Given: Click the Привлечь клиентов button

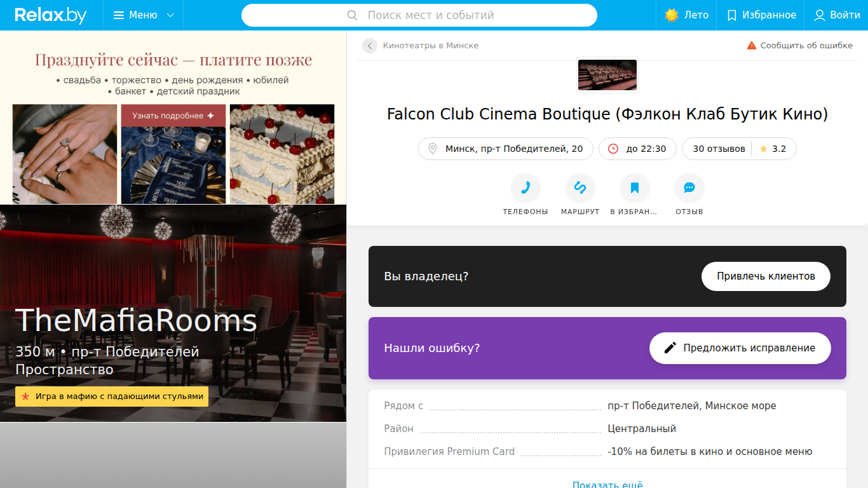Looking at the screenshot, I should [766, 276].
